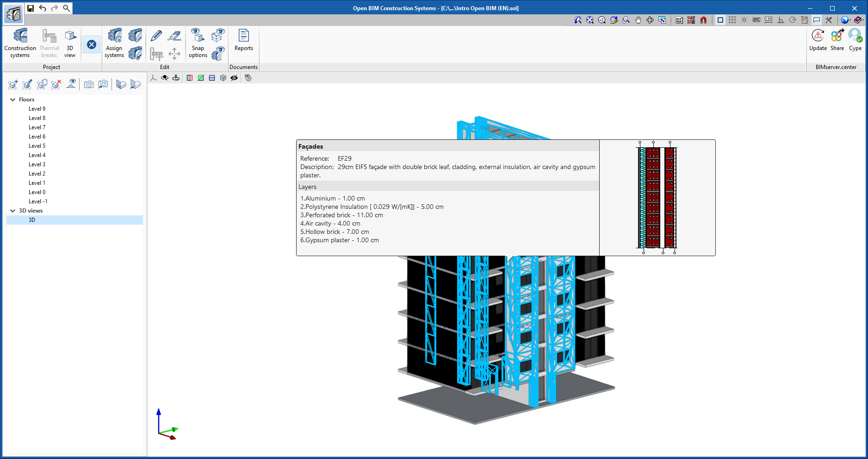The height and width of the screenshot is (459, 868).
Task: Click the Perforated brick layer text
Action: click(342, 215)
